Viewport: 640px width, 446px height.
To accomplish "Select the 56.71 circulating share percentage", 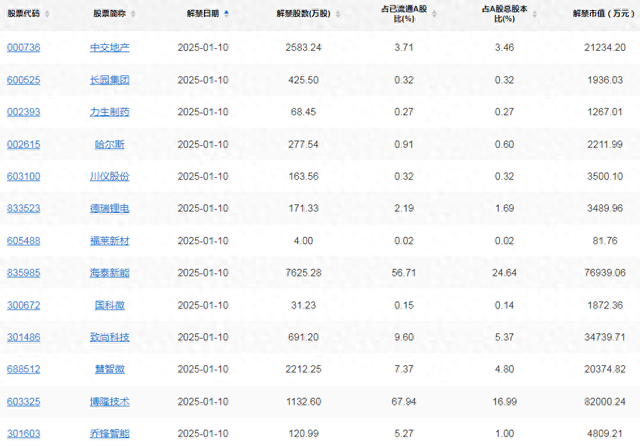I will pos(404,273).
